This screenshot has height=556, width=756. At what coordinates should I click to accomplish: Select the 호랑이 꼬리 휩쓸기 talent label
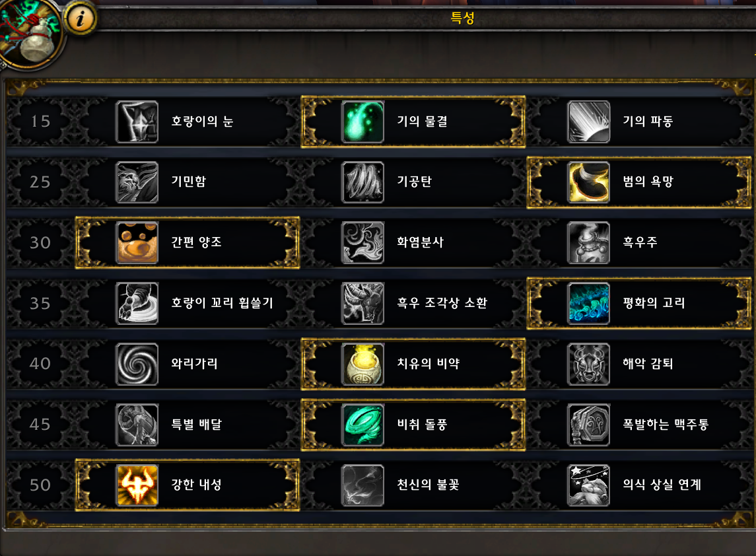(x=223, y=303)
